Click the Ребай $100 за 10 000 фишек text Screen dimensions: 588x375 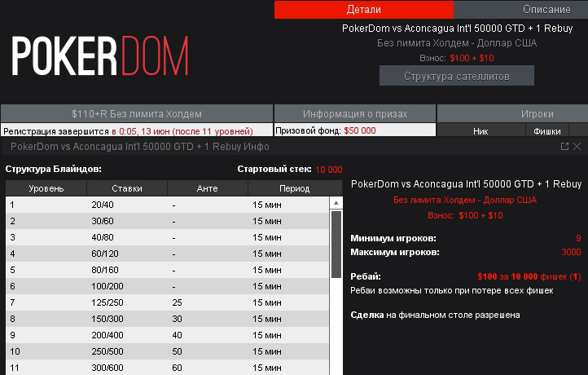[529, 276]
